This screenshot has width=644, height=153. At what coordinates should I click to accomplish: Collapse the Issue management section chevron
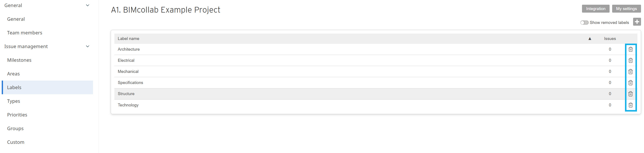click(87, 46)
